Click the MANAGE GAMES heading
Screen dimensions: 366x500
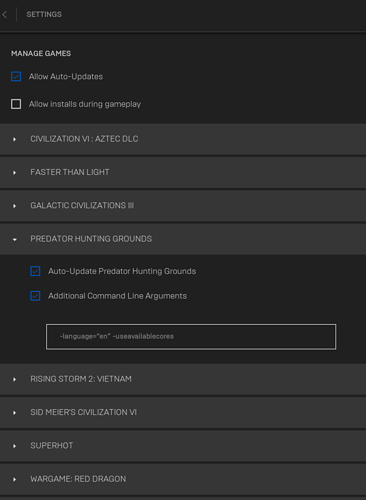41,53
